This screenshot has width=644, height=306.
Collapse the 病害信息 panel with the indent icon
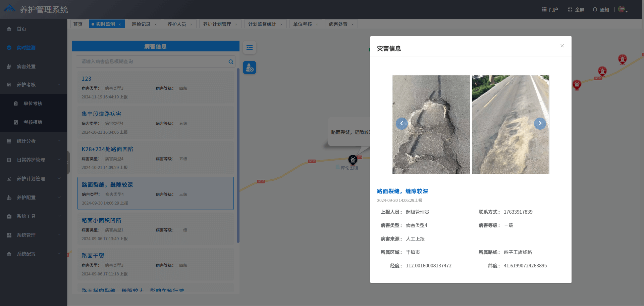(x=249, y=47)
